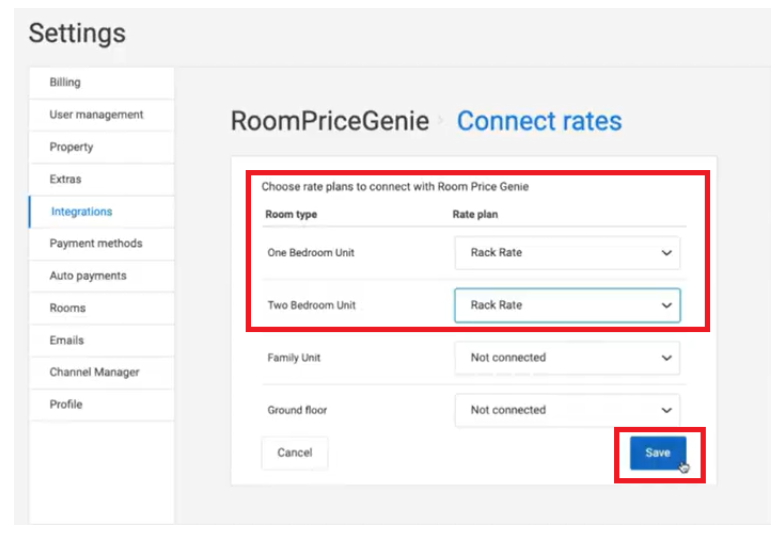Open the Integrations section
This screenshot has width=782, height=533.
pyautogui.click(x=81, y=212)
